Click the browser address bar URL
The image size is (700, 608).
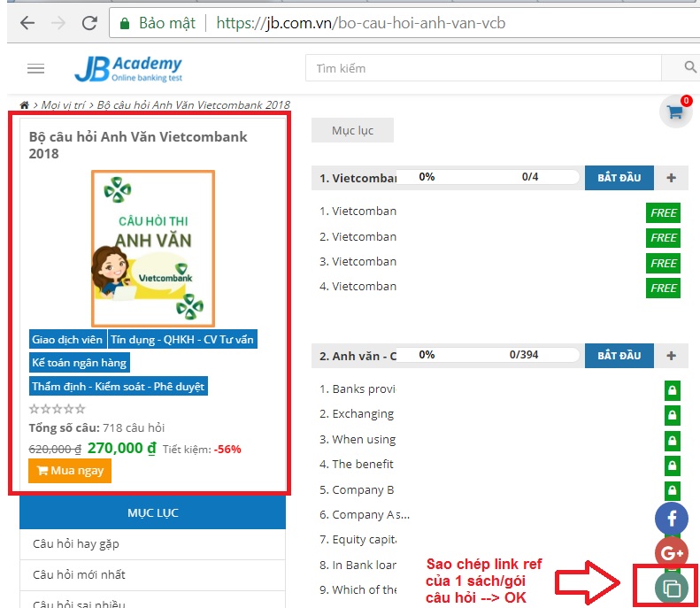(x=361, y=23)
